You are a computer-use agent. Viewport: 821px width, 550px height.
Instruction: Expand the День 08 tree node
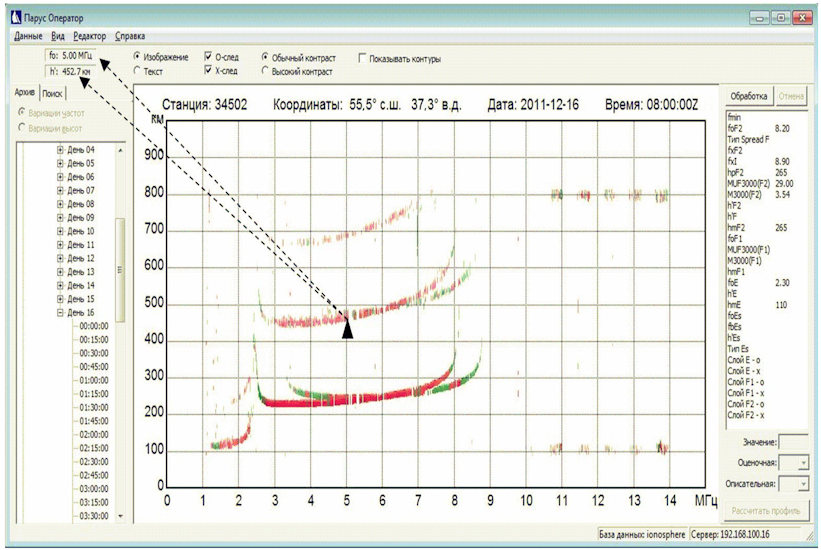pos(60,204)
